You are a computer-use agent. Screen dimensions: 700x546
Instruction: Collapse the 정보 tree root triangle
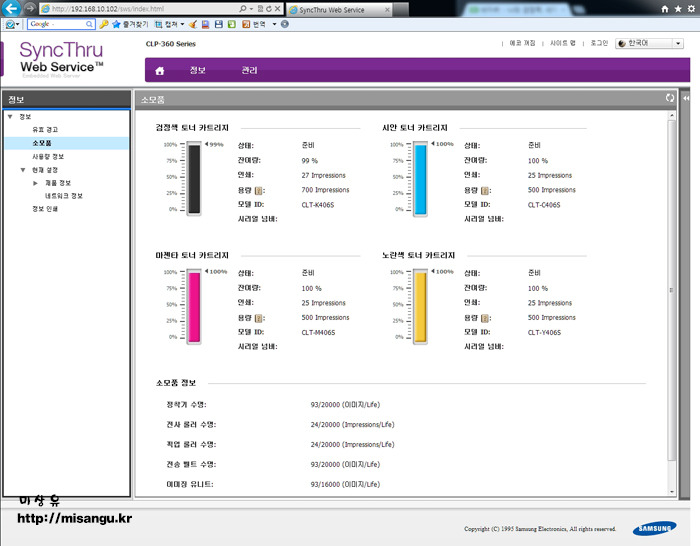coord(10,117)
